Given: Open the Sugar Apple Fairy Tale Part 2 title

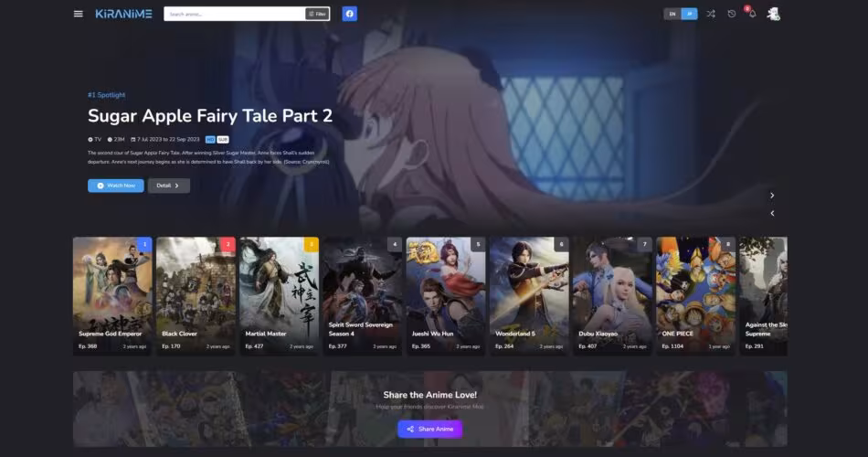Looking at the screenshot, I should (x=210, y=116).
